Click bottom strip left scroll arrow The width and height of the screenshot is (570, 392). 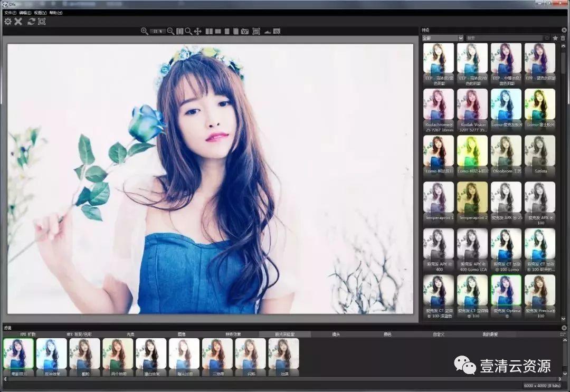5,379
